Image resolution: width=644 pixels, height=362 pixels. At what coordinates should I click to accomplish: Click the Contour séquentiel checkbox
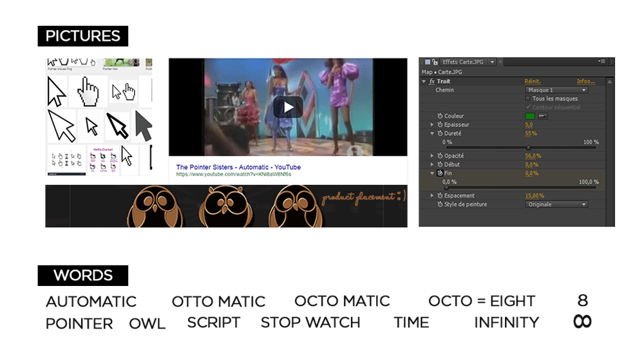point(528,107)
